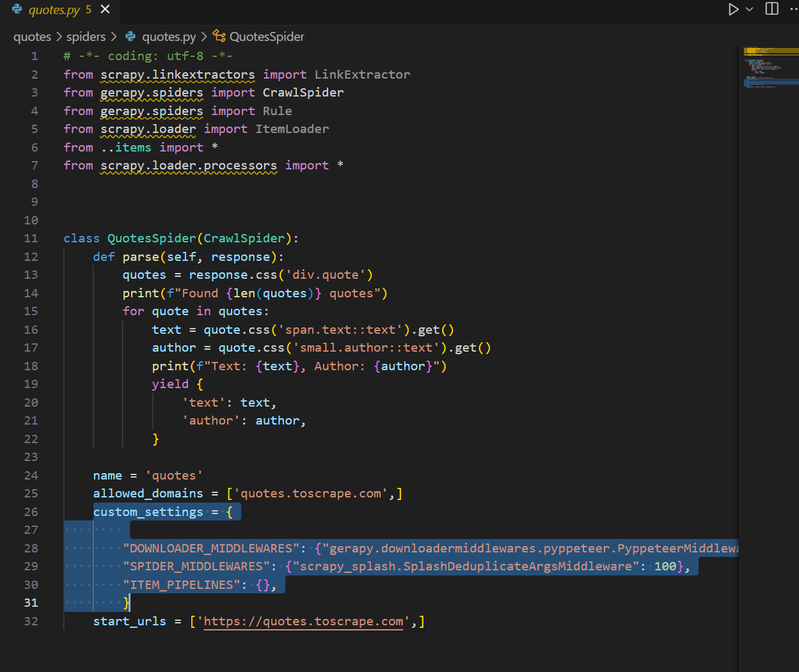799x672 pixels.
Task: Place the cursor on the custom_settings variable
Action: (x=148, y=512)
